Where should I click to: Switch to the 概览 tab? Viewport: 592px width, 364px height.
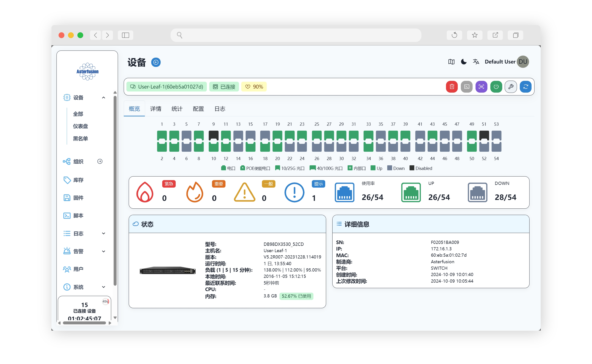point(134,109)
